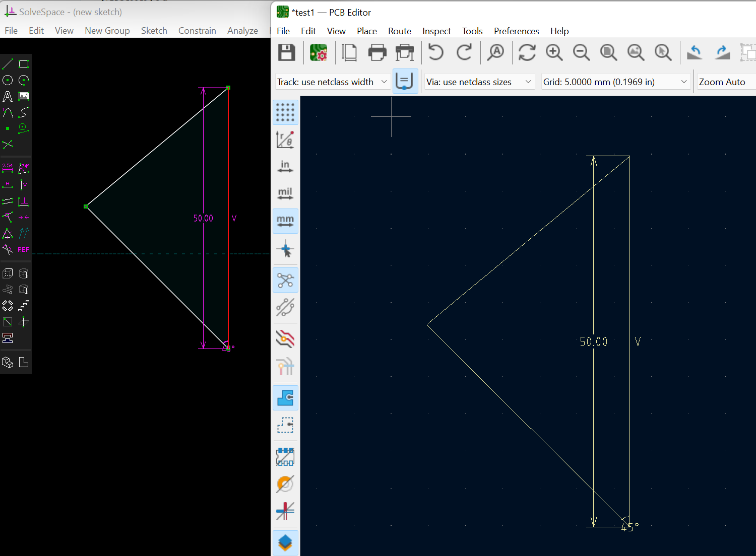The width and height of the screenshot is (756, 556).
Task: Select the Text tool in SolveSpace
Action: click(8, 96)
